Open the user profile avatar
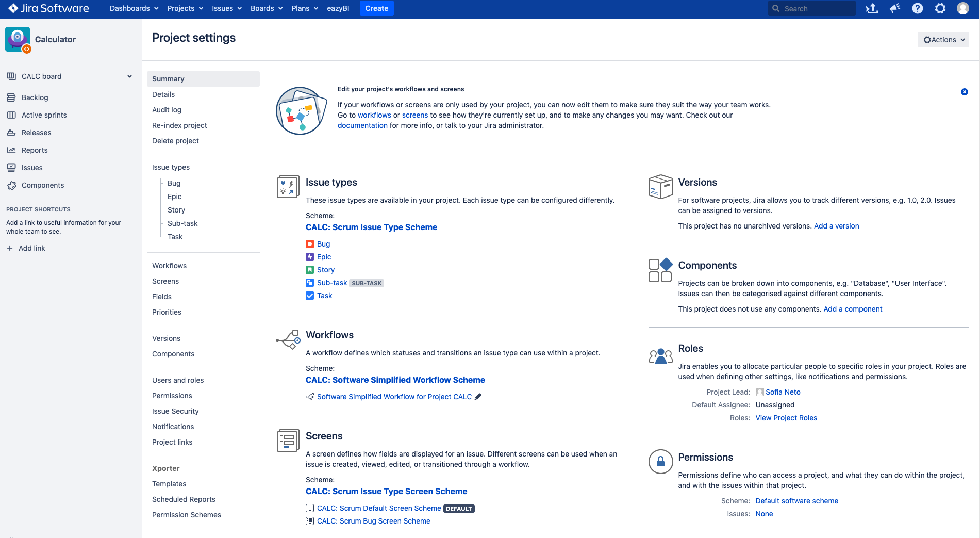Image resolution: width=980 pixels, height=538 pixels. [963, 8]
